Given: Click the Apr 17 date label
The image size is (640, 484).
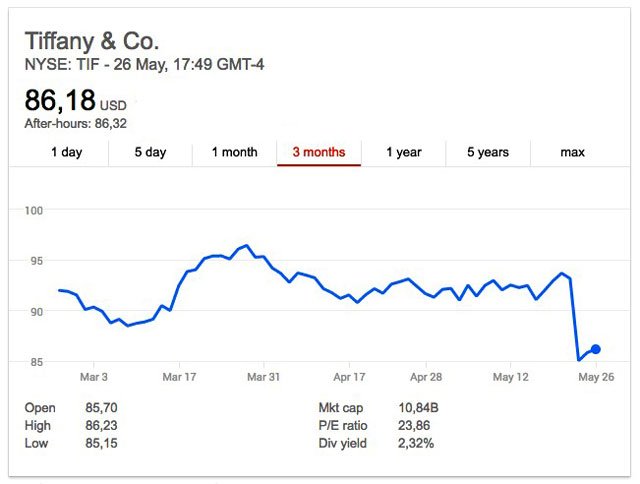Looking at the screenshot, I should pyautogui.click(x=349, y=377).
